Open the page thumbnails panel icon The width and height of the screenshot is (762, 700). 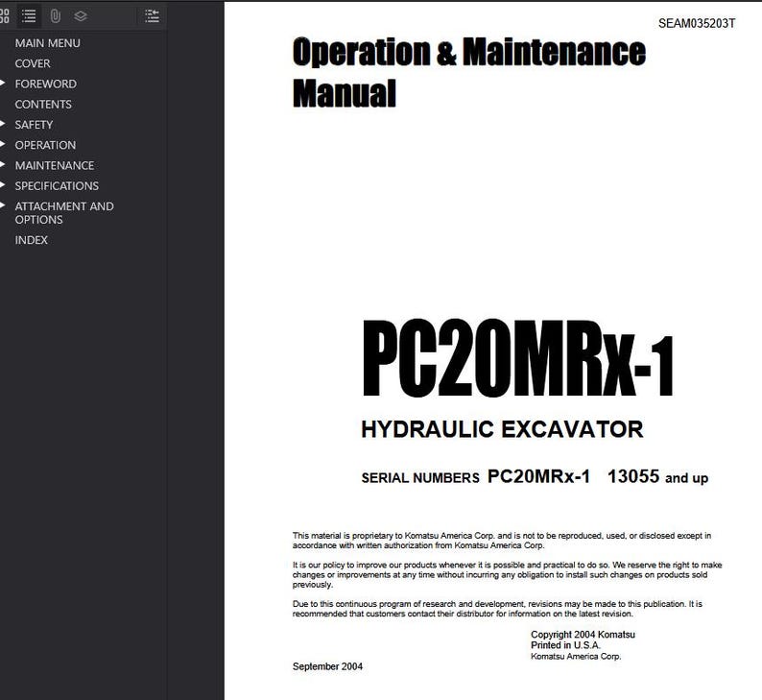tap(5, 16)
